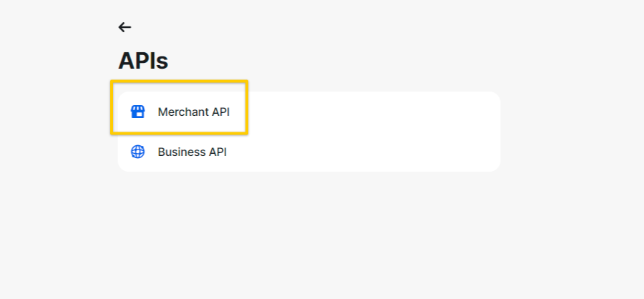Click the APIs page heading
The height and width of the screenshot is (299, 644).
(143, 62)
